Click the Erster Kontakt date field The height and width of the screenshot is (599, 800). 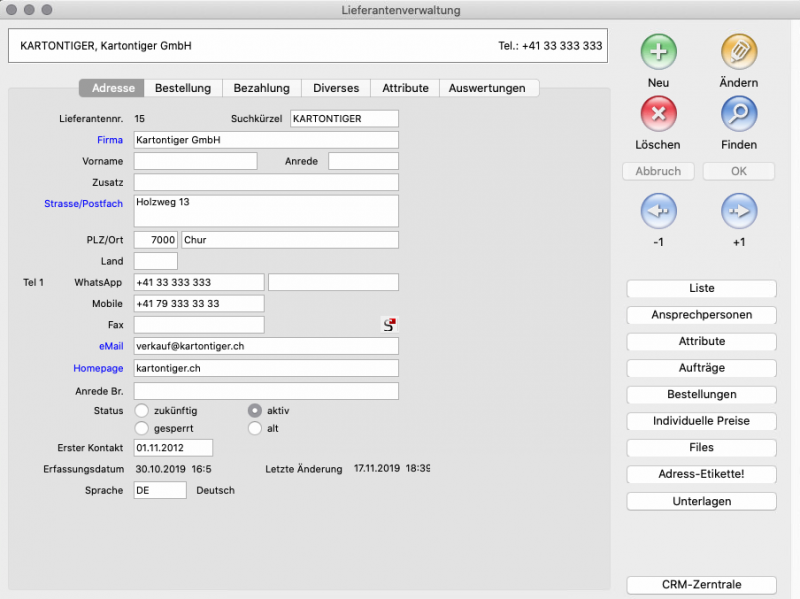pos(173,448)
